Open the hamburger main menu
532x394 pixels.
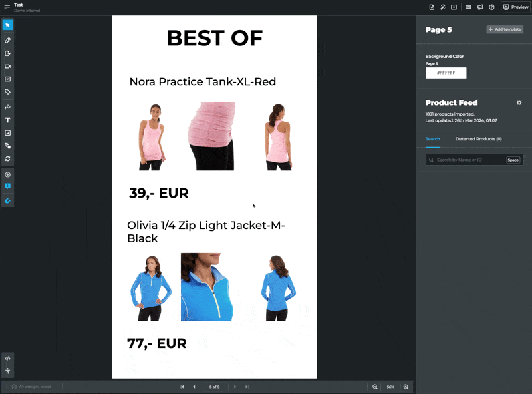pyautogui.click(x=7, y=7)
